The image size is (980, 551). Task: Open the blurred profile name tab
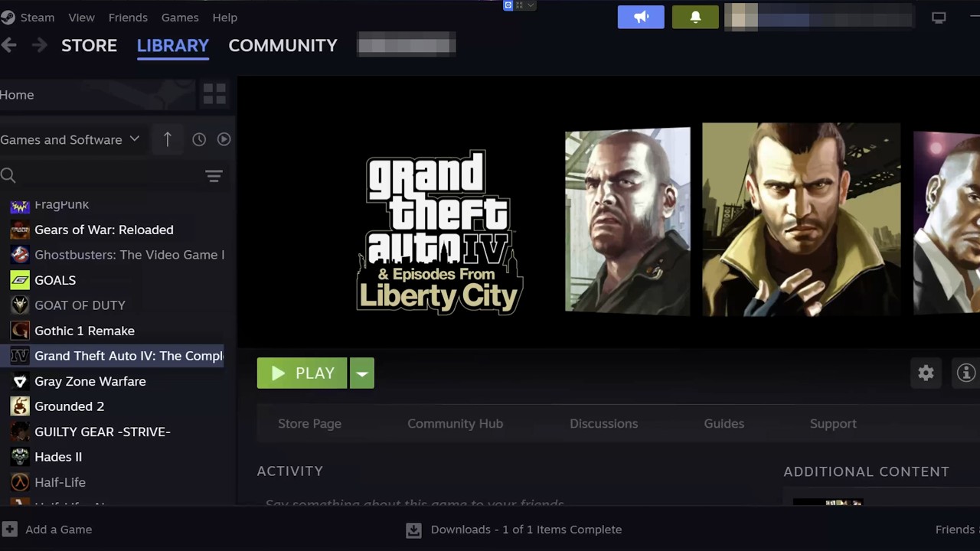pyautogui.click(x=407, y=45)
